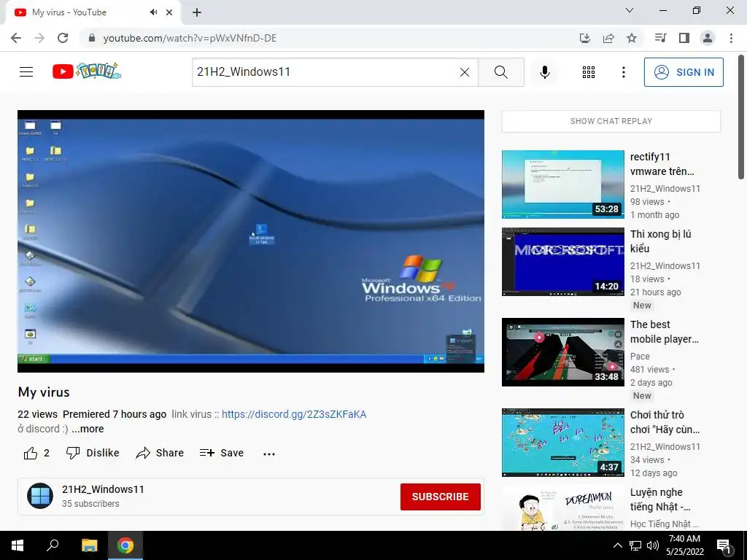Open the Luyện nghe tiếng Nhật video thumbnail
The width and height of the screenshot is (747, 560).
coord(562,508)
